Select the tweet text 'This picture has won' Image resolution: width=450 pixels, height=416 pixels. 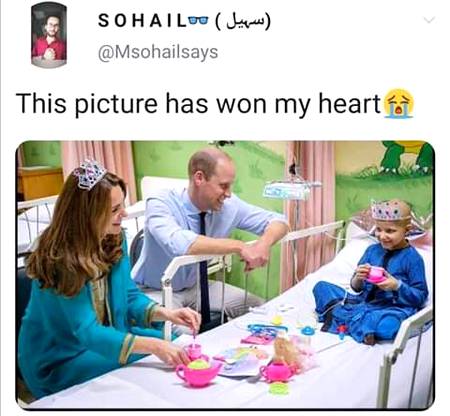tap(141, 104)
